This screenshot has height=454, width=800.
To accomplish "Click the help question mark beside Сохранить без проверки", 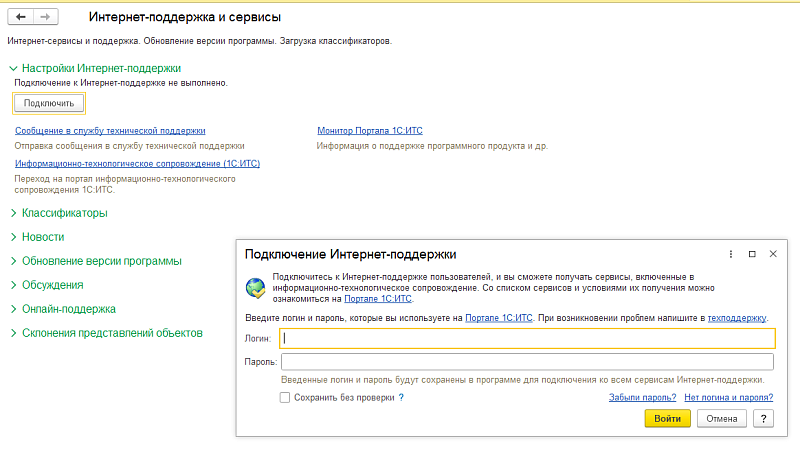I will pyautogui.click(x=401, y=398).
